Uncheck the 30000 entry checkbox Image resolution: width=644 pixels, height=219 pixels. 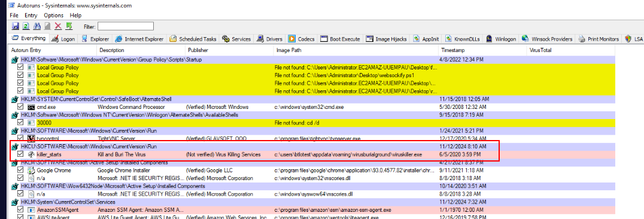(20, 122)
